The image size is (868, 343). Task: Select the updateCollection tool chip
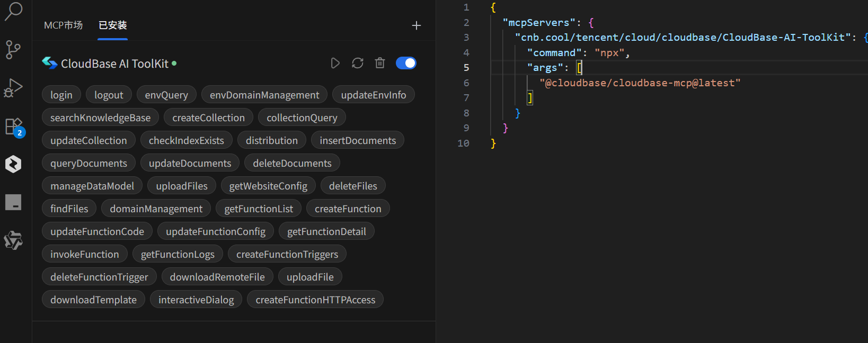click(x=88, y=140)
